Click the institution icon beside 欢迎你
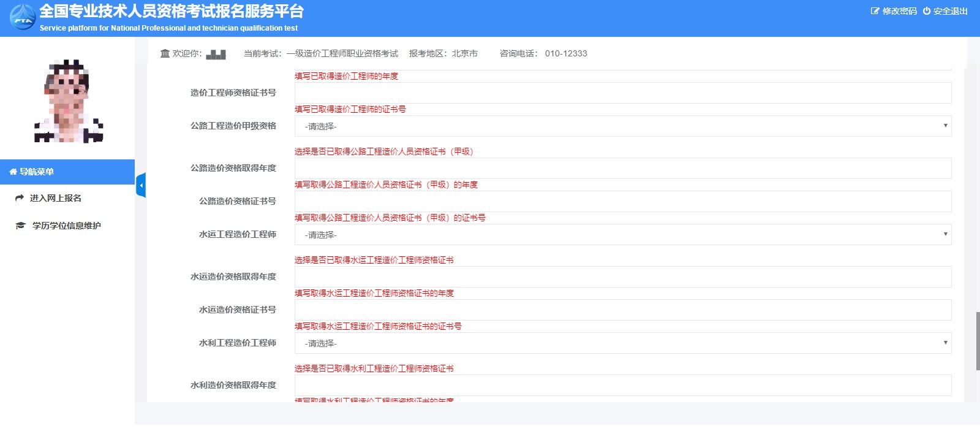 165,53
